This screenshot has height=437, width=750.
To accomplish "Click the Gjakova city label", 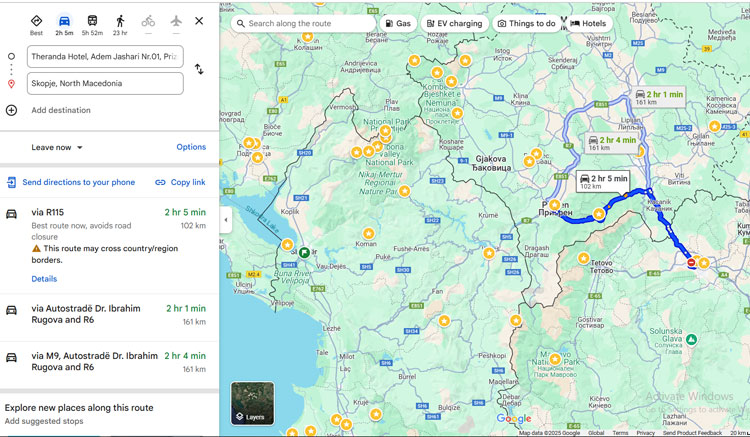I will coord(491,163).
